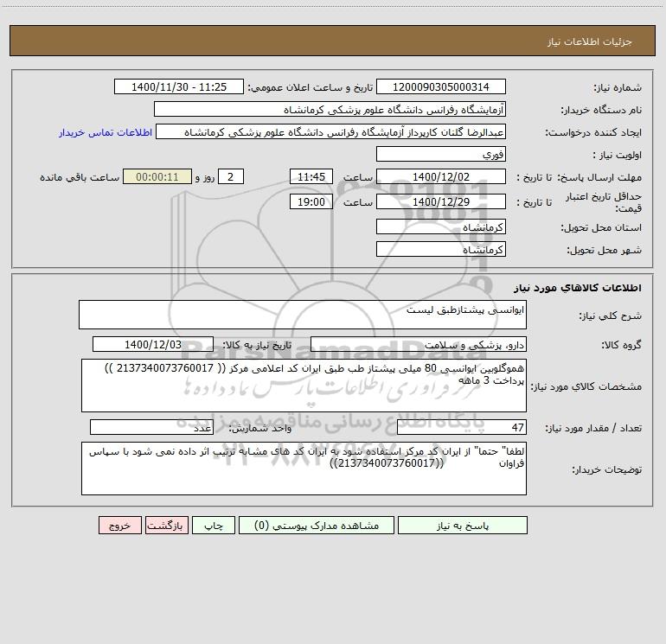Click the response deadline date 1400/12/02

(x=441, y=176)
